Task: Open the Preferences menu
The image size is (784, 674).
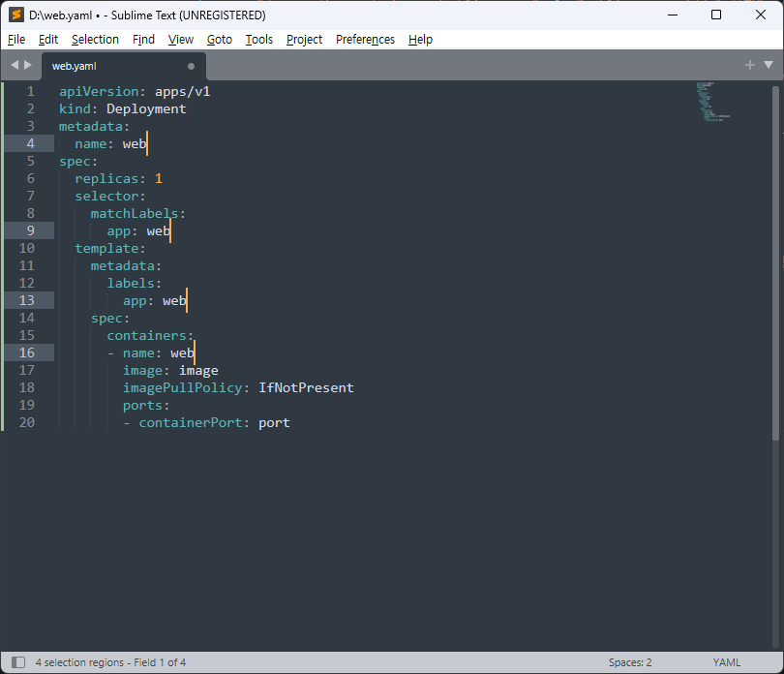Action: point(365,39)
